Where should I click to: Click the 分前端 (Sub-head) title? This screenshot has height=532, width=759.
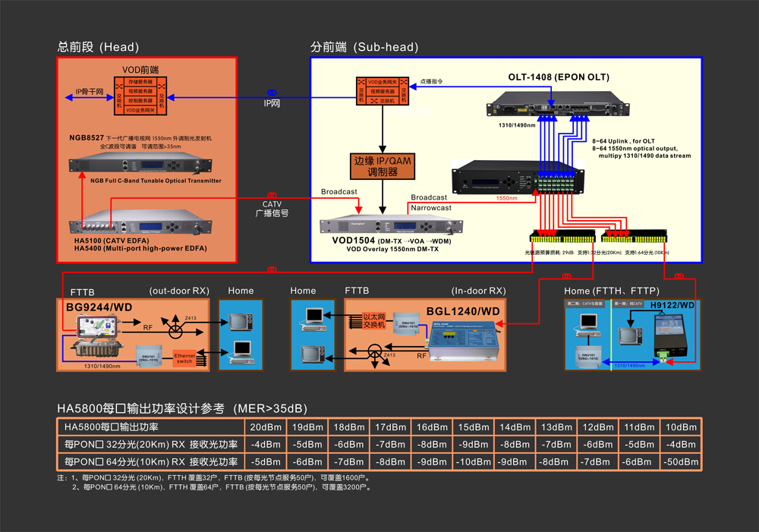point(364,47)
